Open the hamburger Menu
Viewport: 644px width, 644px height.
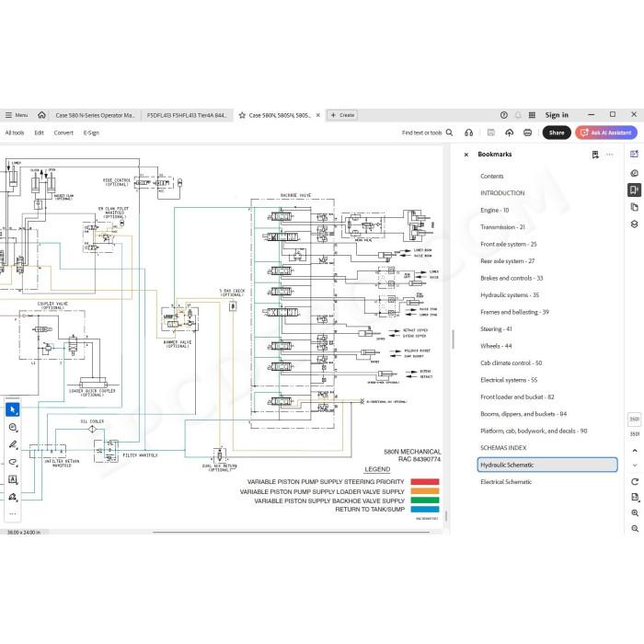(17, 115)
